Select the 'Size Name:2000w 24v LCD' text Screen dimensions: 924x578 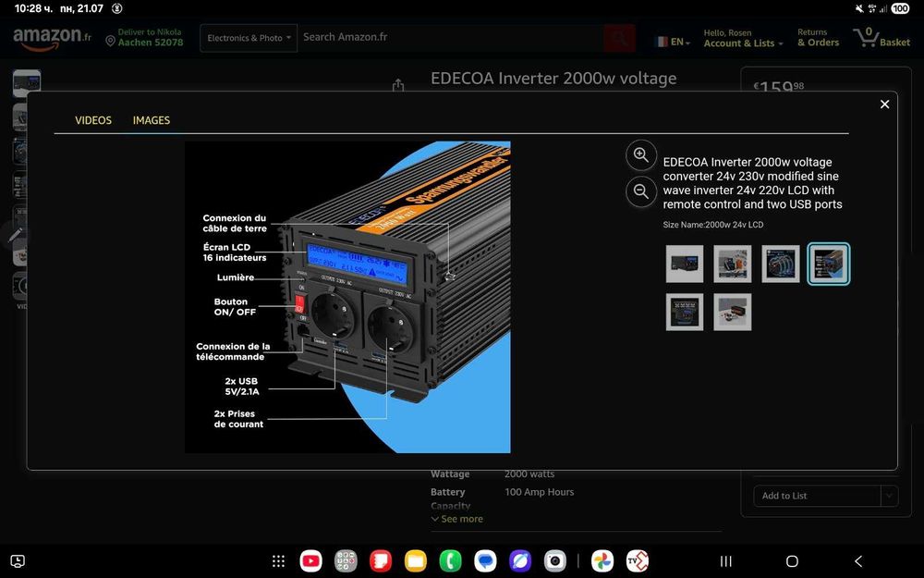713,225
